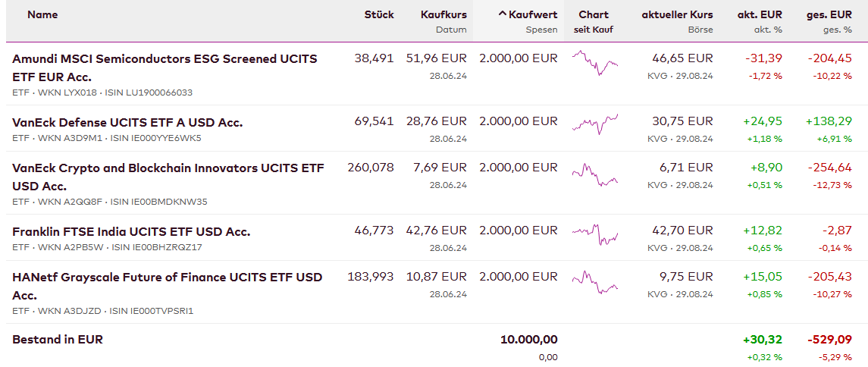Image resolution: width=868 pixels, height=367 pixels.
Task: Open the VanEck Defense sparkline chart
Action: (x=594, y=123)
